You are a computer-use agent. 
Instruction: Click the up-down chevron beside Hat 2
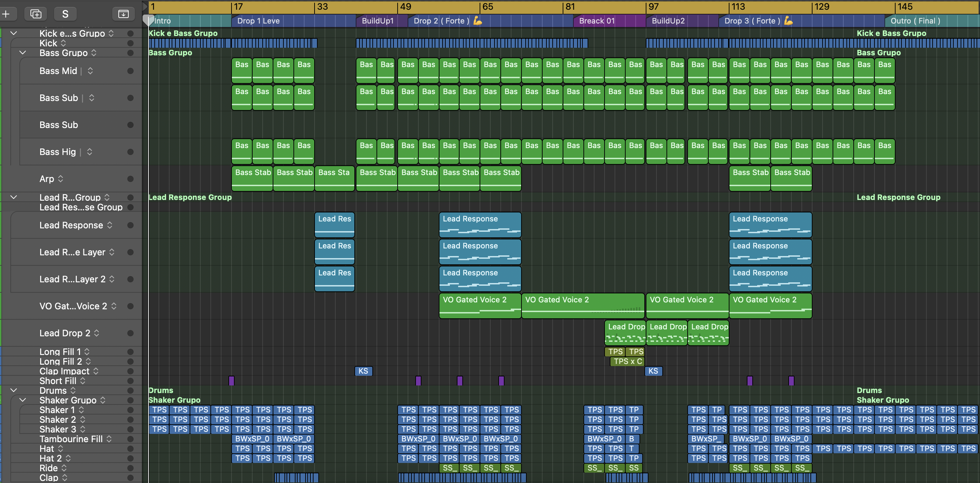pyautogui.click(x=68, y=458)
